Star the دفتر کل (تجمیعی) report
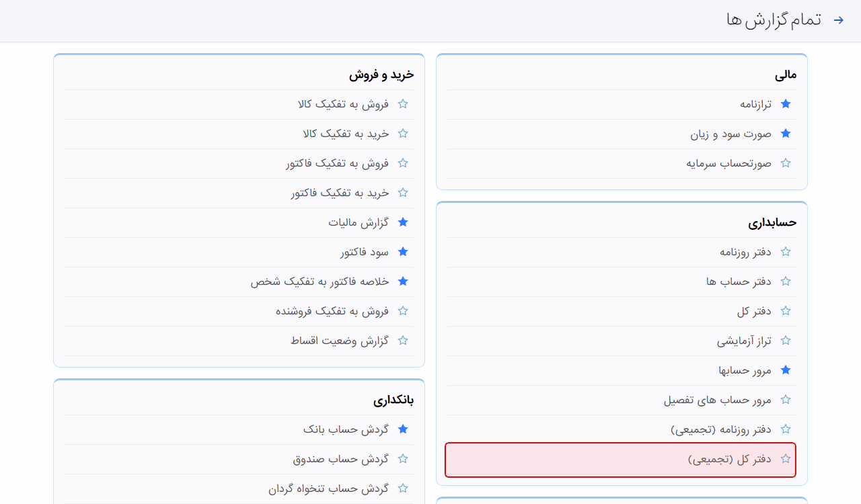Screen dimensions: 861x504 (785, 459)
